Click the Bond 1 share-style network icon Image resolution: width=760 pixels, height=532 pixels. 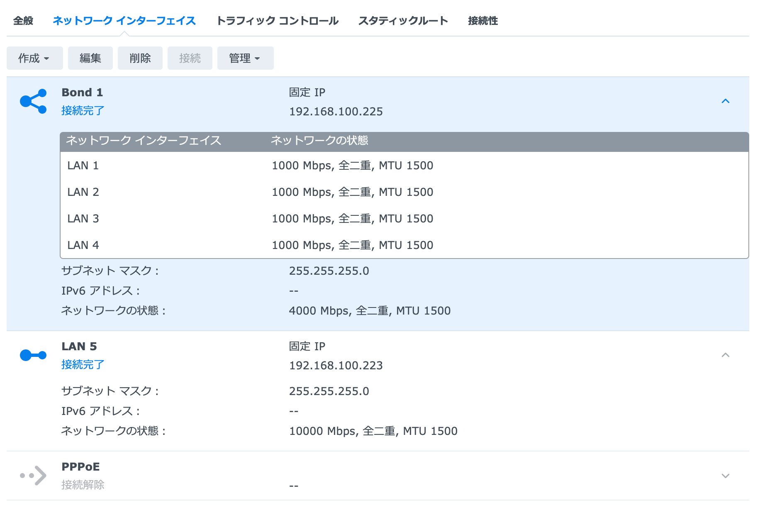tap(33, 101)
